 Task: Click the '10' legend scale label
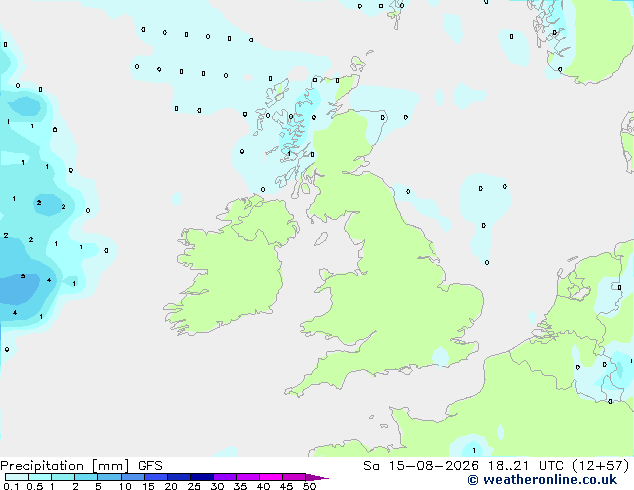125,486
